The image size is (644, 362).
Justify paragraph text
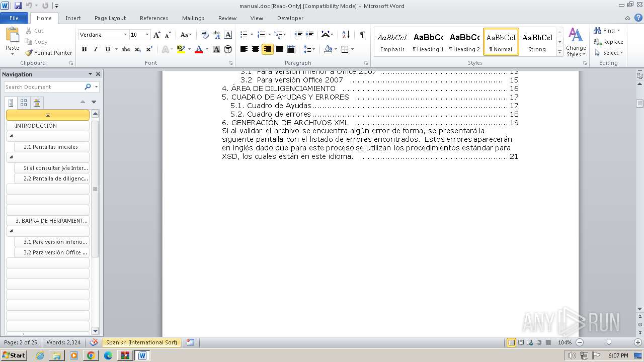tap(279, 49)
